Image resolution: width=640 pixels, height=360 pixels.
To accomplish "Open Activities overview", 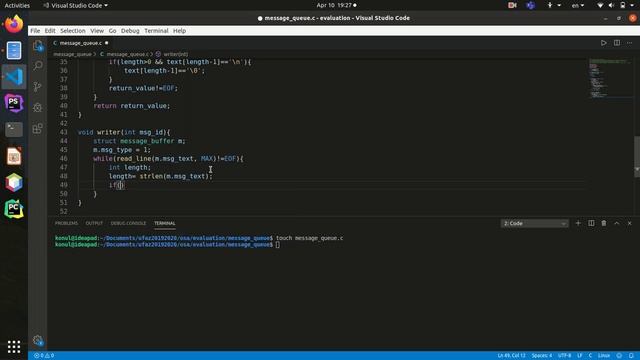I will [x=17, y=5].
